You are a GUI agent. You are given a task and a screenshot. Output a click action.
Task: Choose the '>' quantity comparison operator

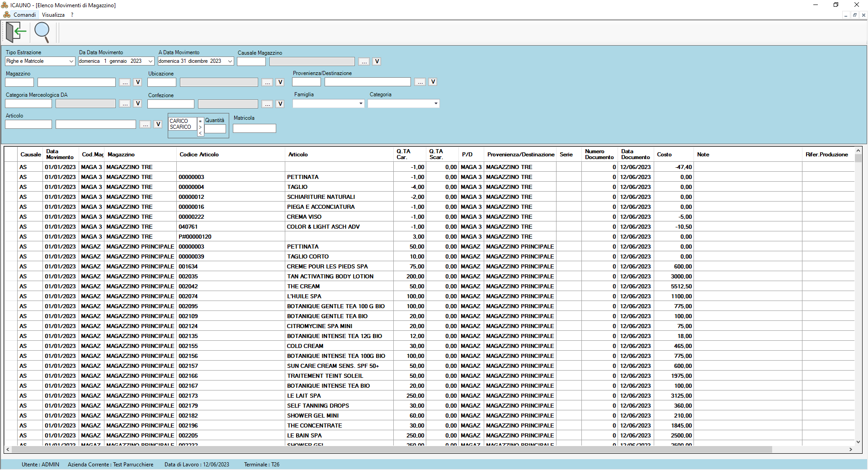click(x=200, y=127)
